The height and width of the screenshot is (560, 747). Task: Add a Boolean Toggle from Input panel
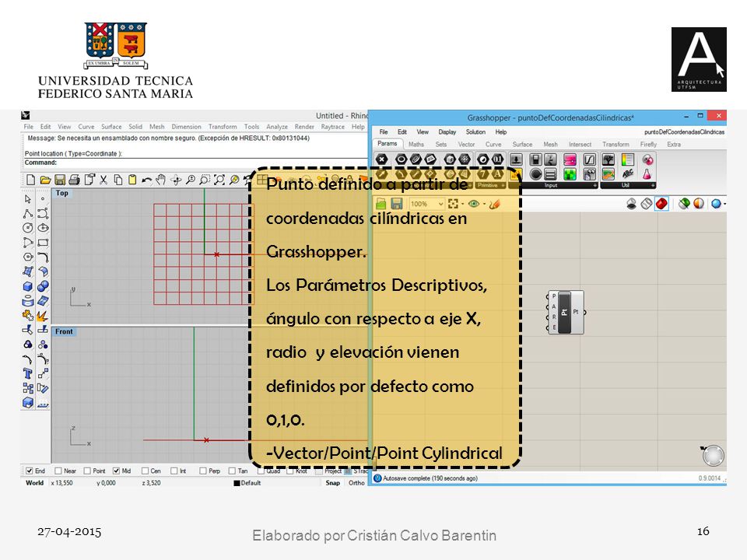[535, 159]
